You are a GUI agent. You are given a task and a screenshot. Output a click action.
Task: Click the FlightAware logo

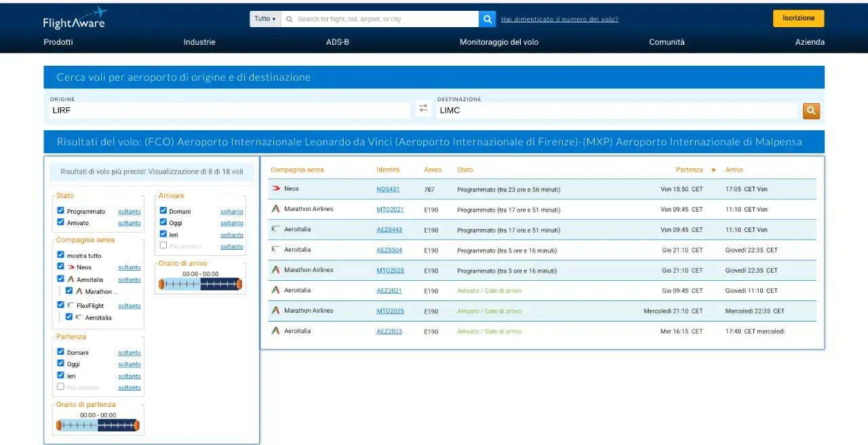pos(75,18)
